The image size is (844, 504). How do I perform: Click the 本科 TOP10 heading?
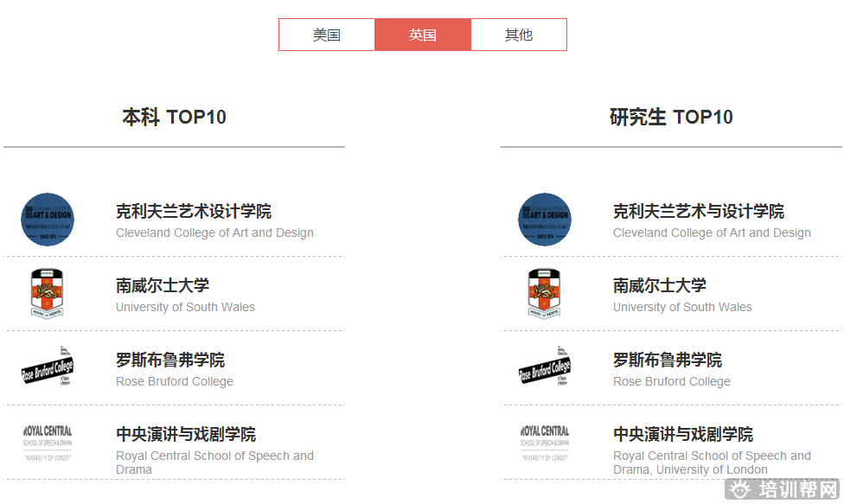175,117
